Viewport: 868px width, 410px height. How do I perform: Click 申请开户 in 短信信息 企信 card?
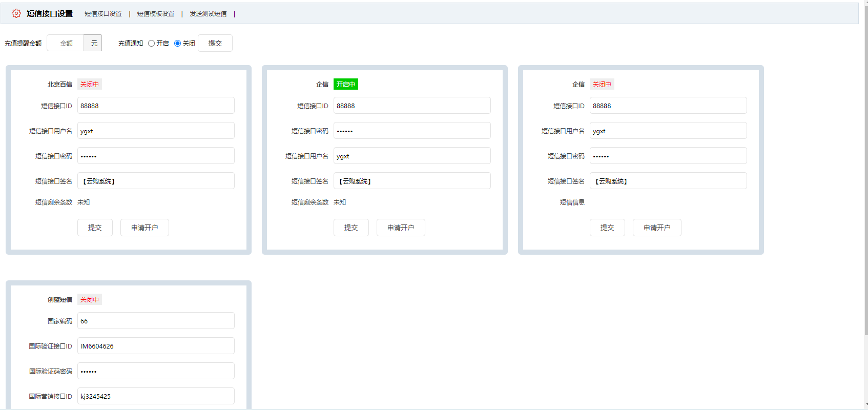coord(657,228)
